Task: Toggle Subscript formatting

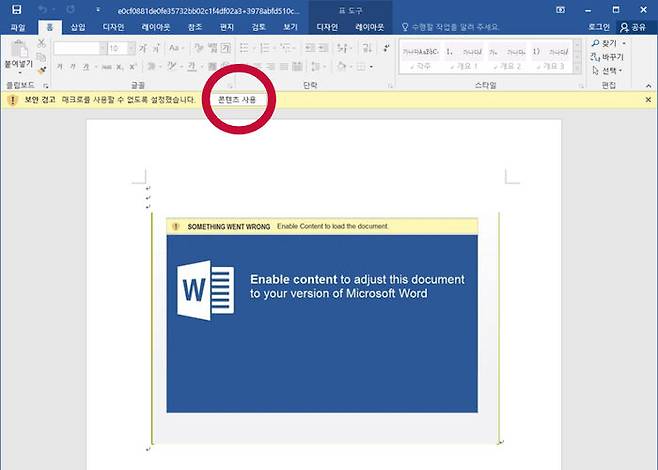Action: (120, 67)
